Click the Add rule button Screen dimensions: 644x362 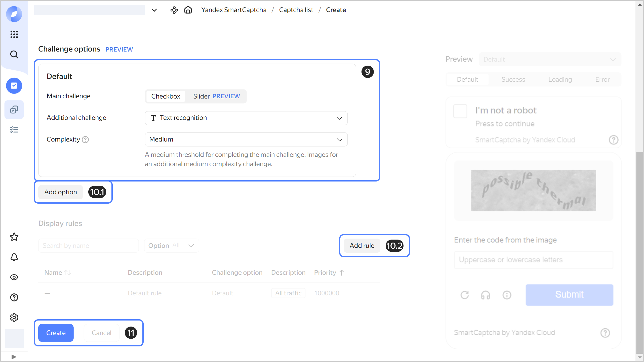pos(362,246)
